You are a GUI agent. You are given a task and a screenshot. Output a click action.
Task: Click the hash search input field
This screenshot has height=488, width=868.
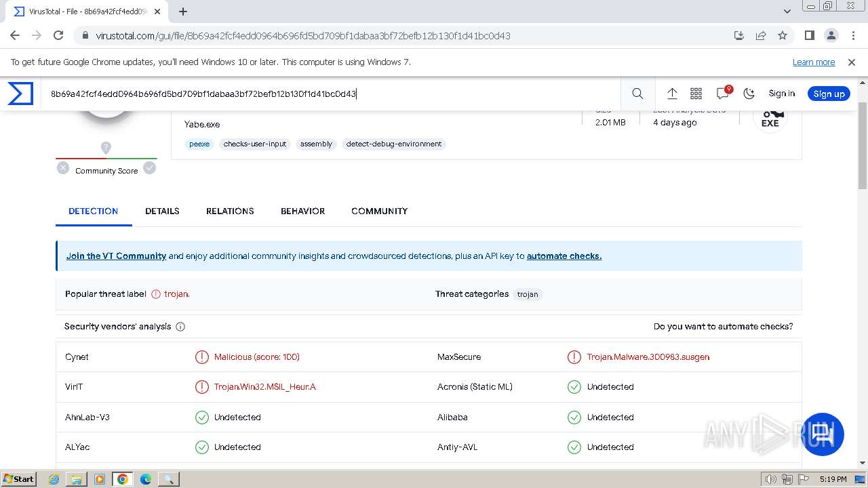pyautogui.click(x=332, y=94)
